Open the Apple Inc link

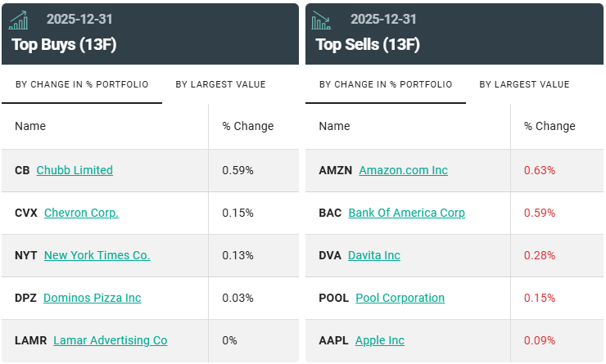tap(379, 340)
